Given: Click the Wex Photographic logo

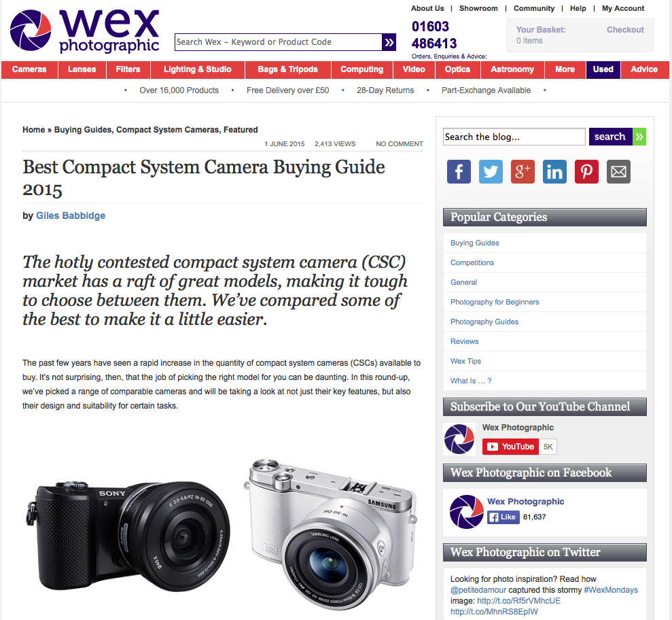Looking at the screenshot, I should (x=84, y=31).
